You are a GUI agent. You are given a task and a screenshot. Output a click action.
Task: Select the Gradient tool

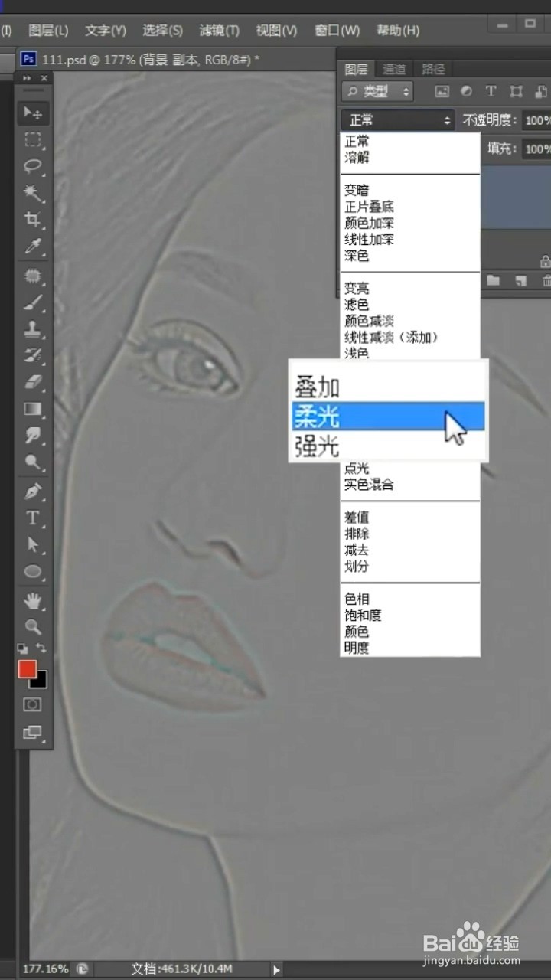(x=33, y=409)
